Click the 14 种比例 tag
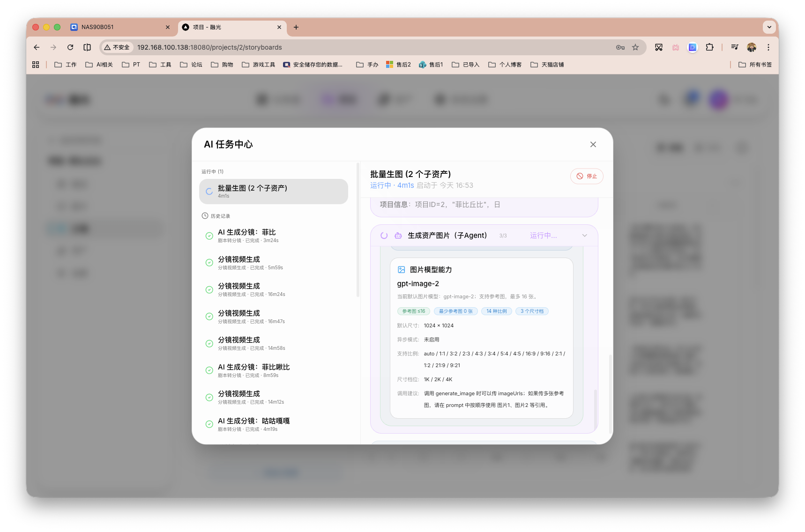 pyautogui.click(x=496, y=311)
